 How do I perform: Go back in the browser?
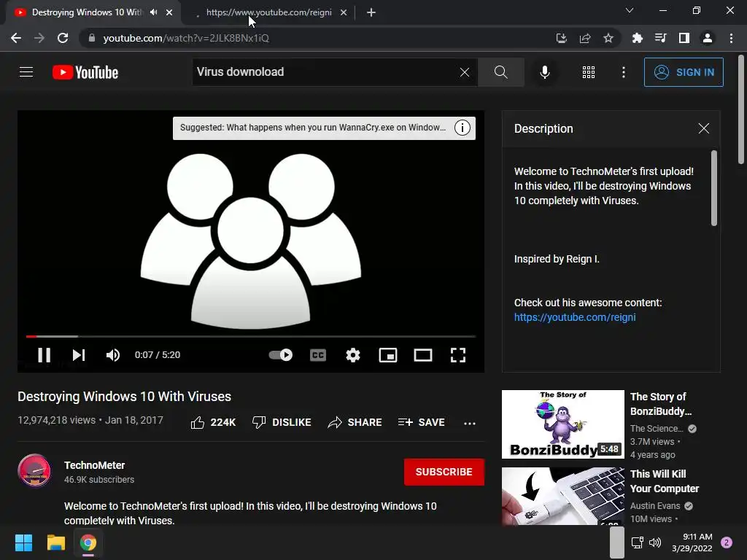click(x=16, y=38)
